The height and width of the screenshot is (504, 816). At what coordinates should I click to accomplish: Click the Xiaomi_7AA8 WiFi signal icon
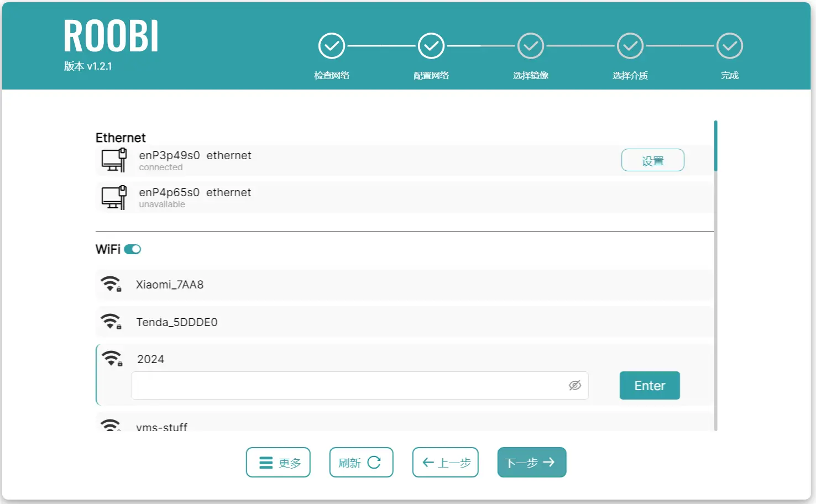[x=111, y=284]
